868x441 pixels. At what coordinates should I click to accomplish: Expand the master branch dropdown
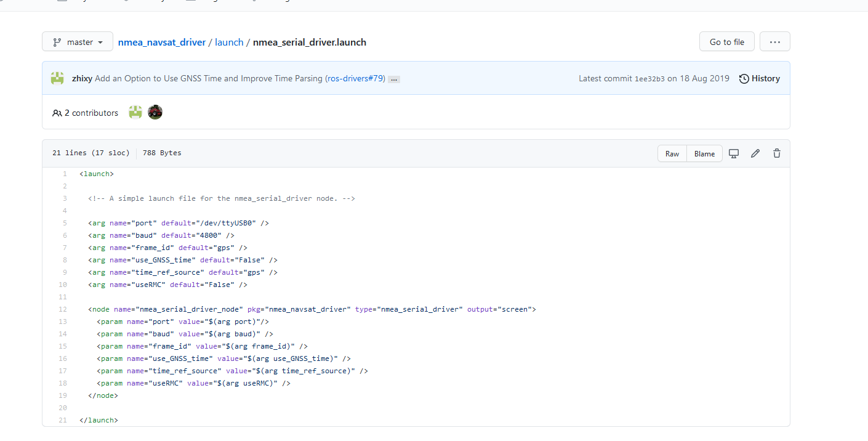(78, 42)
